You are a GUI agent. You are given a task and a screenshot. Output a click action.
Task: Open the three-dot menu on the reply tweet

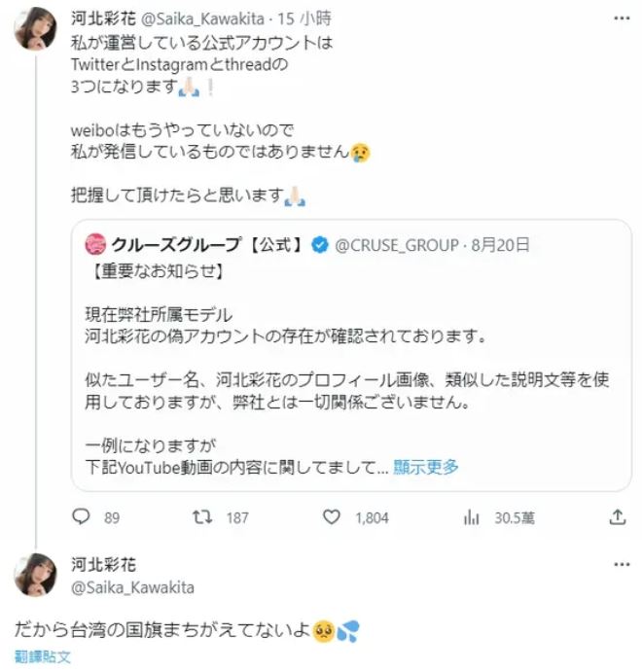(617, 565)
